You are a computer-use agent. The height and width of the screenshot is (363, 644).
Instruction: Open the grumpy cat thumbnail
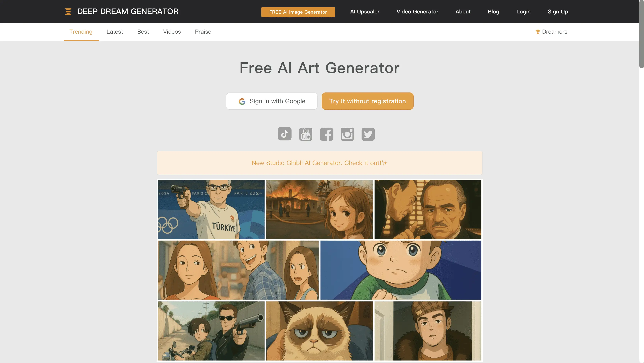pos(320,331)
